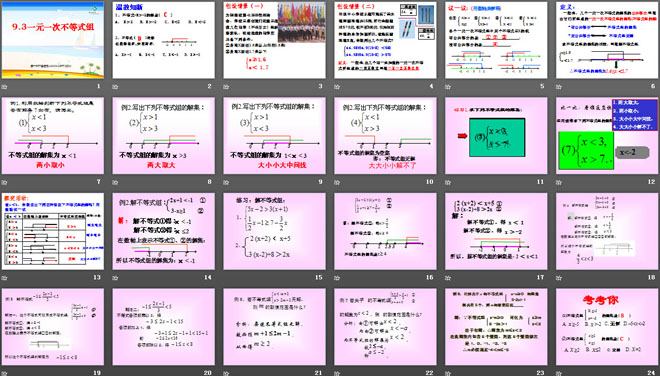Click the animation star icon below slide 1
This screenshot has width=660, height=376.
point(5,87)
